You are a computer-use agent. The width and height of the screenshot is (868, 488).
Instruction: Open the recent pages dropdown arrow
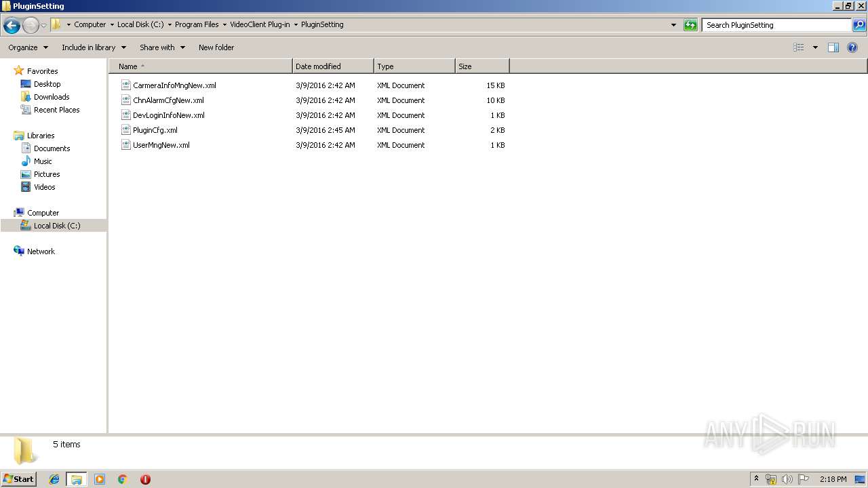pyautogui.click(x=44, y=26)
